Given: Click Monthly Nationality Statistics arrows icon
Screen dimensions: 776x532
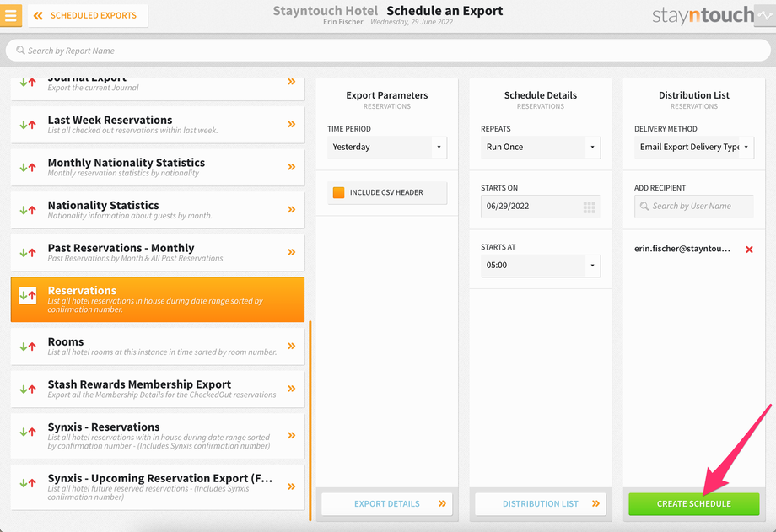Looking at the screenshot, I should pyautogui.click(x=28, y=167).
